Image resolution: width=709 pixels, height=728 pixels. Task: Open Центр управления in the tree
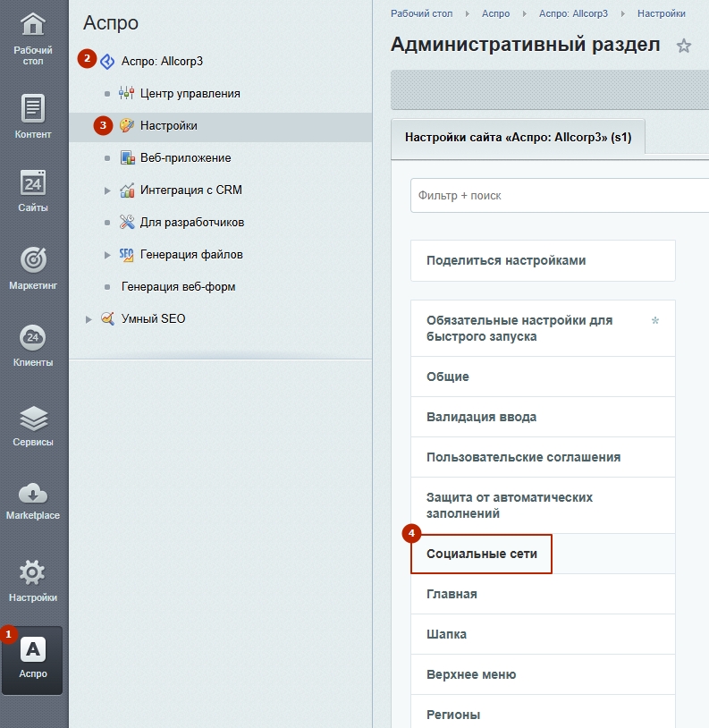pos(190,93)
